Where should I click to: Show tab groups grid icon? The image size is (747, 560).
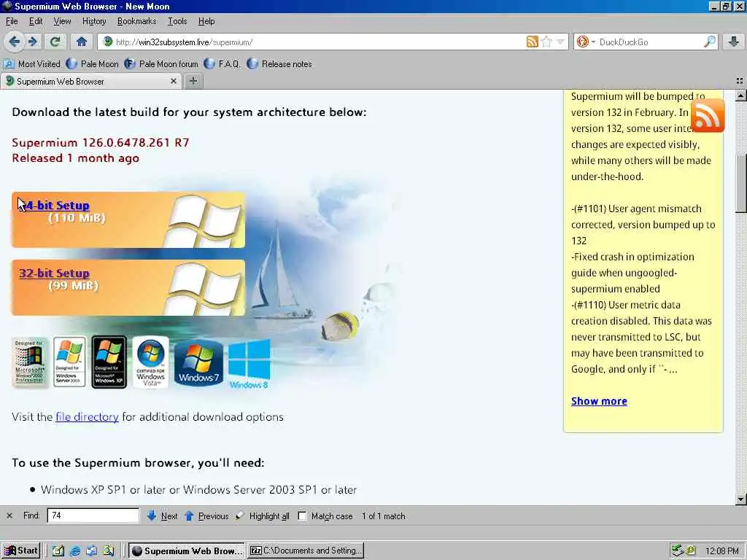(x=740, y=82)
